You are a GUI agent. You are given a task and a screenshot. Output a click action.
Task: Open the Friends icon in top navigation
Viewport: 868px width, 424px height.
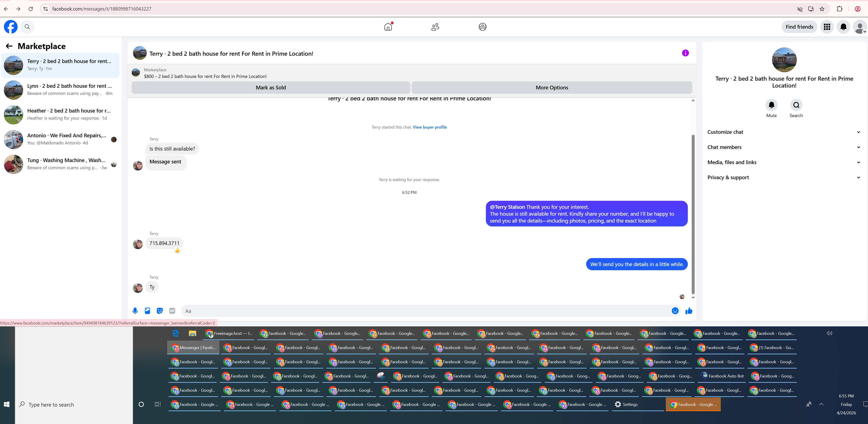[435, 27]
